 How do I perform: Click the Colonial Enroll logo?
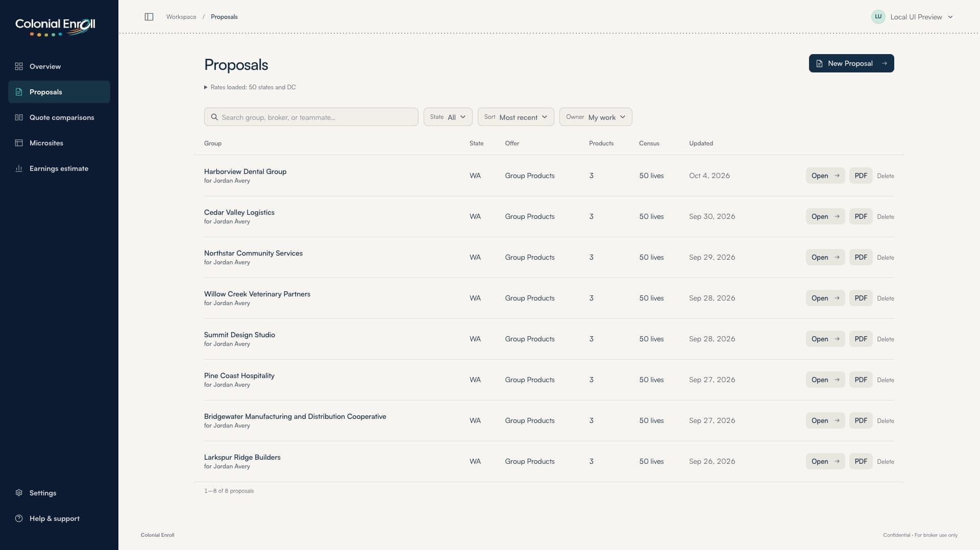click(55, 27)
